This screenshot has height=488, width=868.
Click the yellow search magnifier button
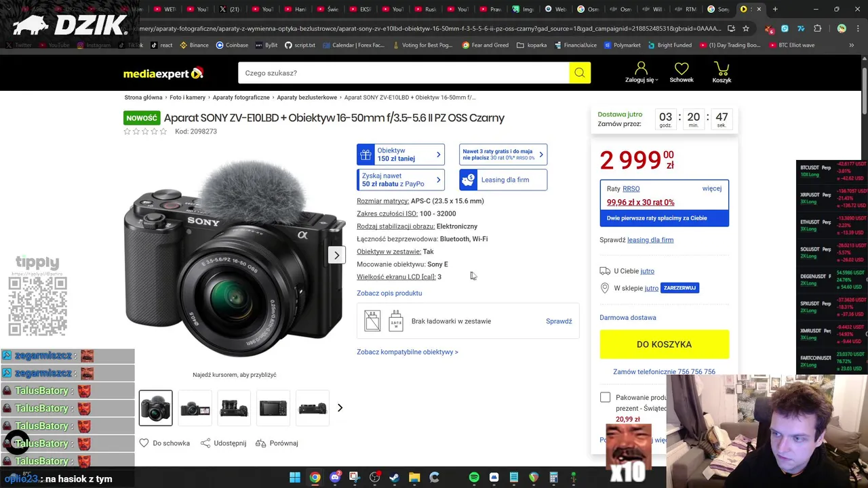[580, 73]
